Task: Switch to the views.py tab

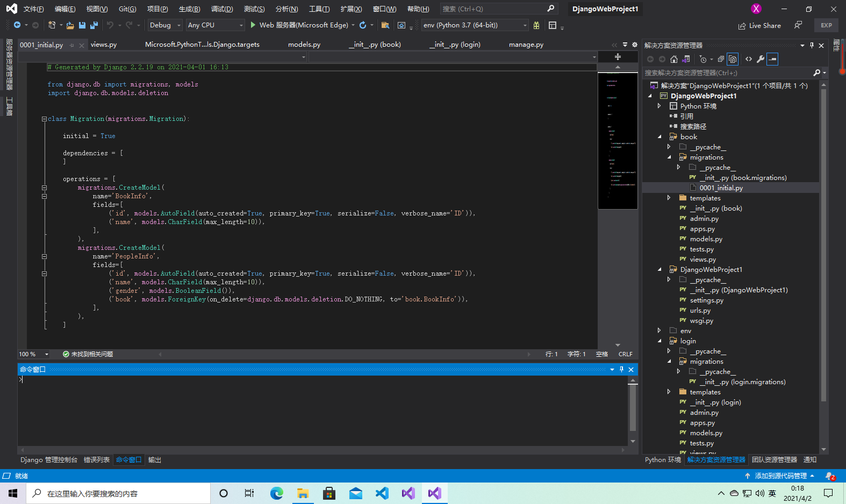Action: tap(104, 45)
